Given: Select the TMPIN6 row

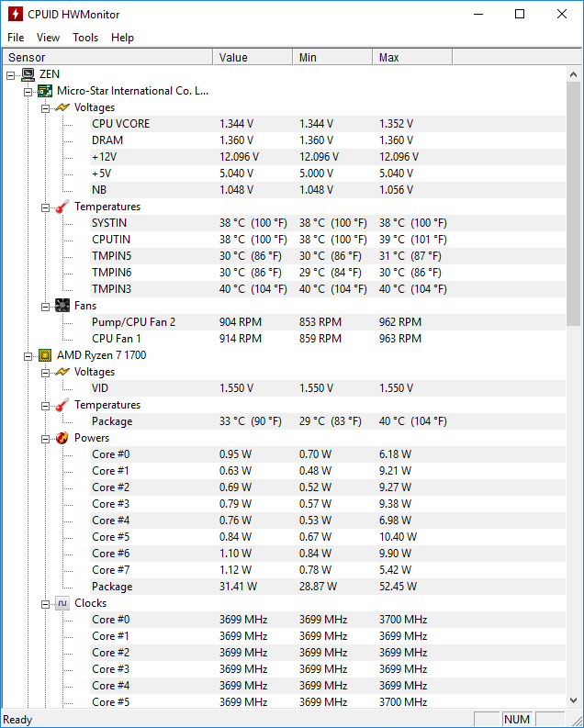Looking at the screenshot, I should (x=327, y=273).
